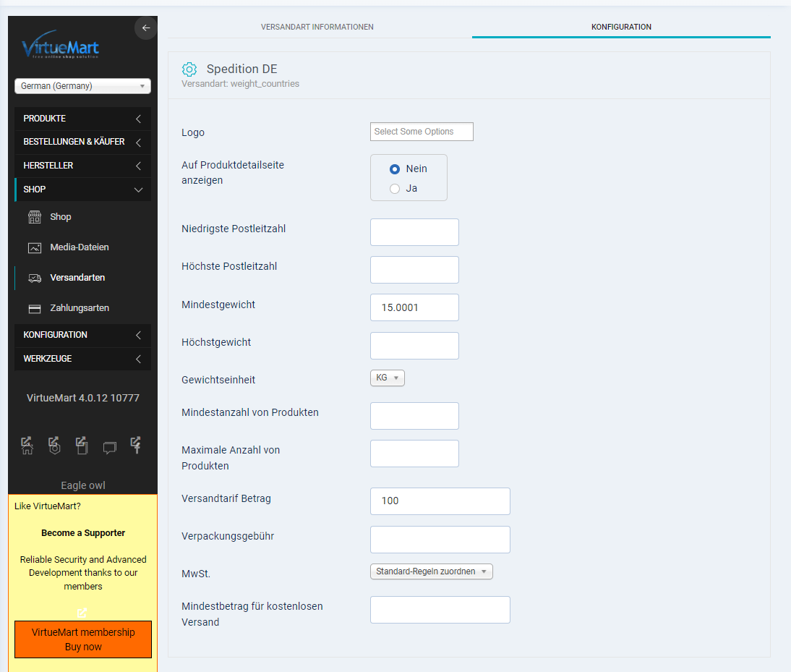Image resolution: width=791 pixels, height=672 pixels.
Task: Click the hexagon extensions icon in the sidebar
Action: [x=54, y=445]
